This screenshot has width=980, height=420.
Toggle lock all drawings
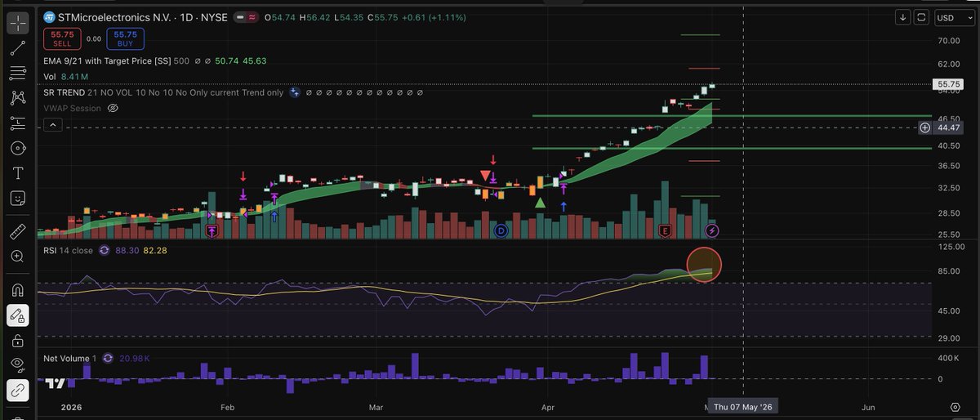(x=17, y=340)
